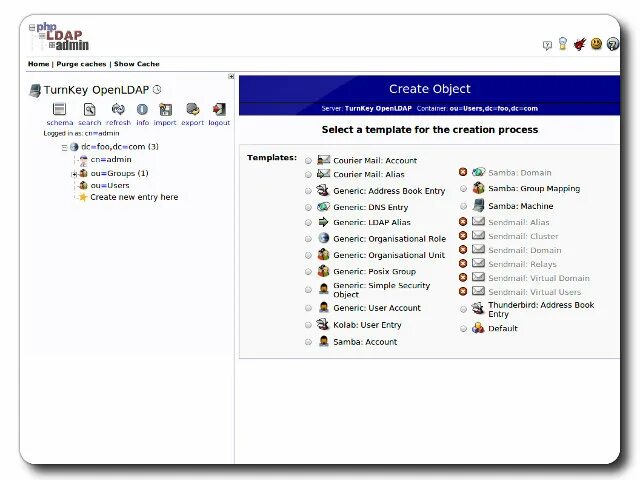This screenshot has width=640, height=480.
Task: Click Generic: Simple Security Object label
Action: (x=381, y=290)
